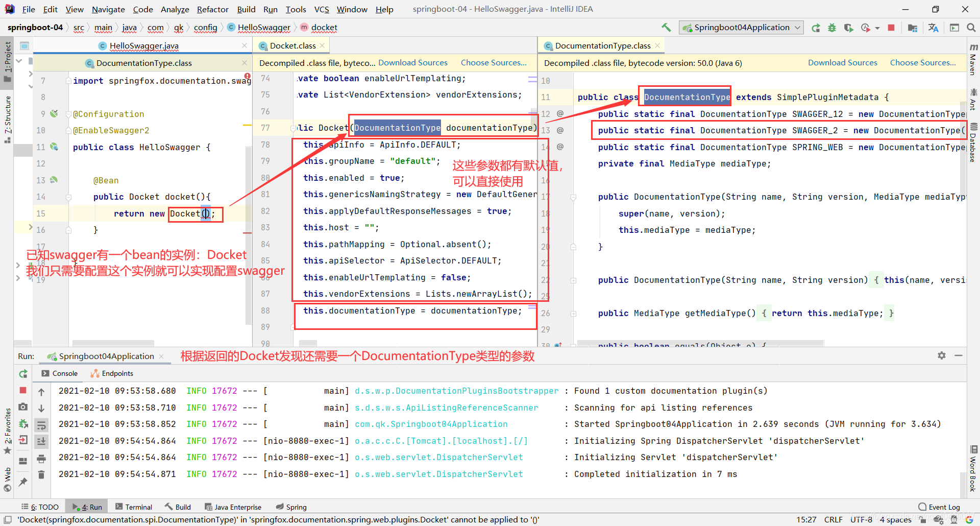Click the Translate icon in the toolbar
The image size is (980, 526).
933,28
